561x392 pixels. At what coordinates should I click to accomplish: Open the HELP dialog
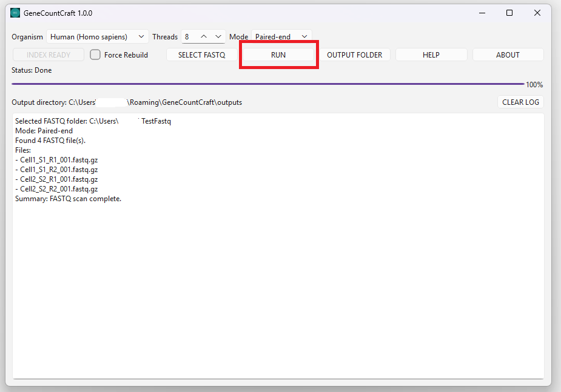click(x=431, y=55)
